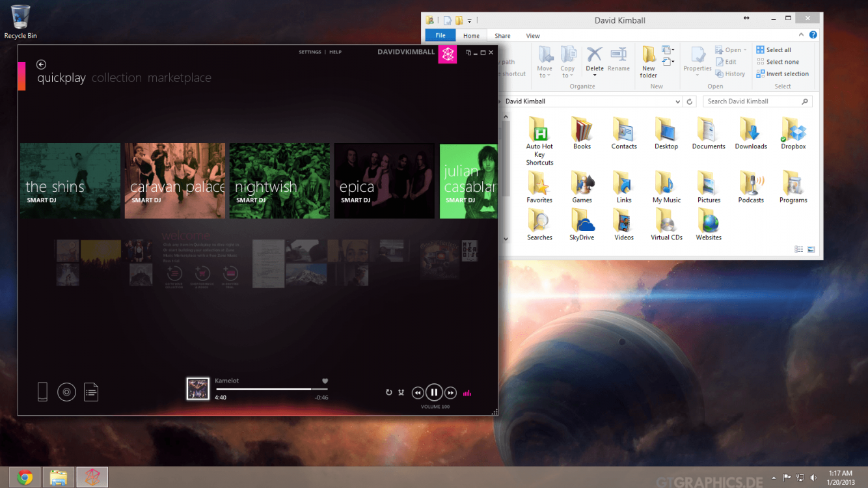
Task: Open Zune HELP
Action: point(335,52)
